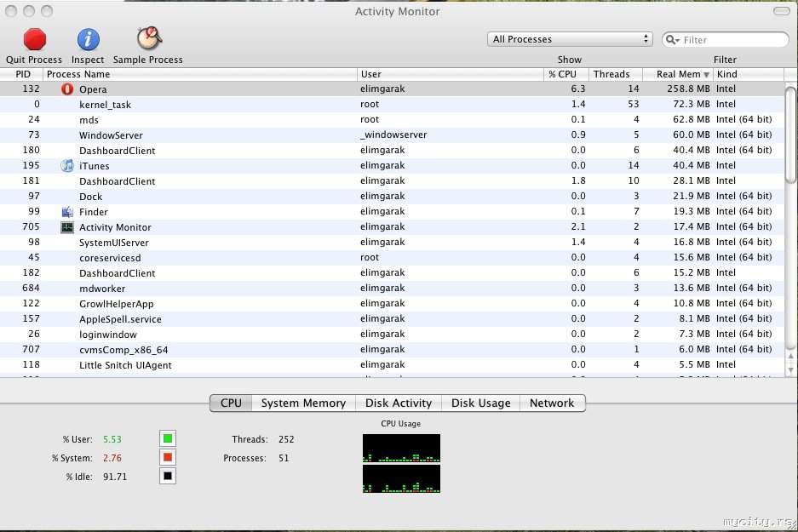Image resolution: width=798 pixels, height=532 pixels.
Task: Select the Little Snitch UIAgent row
Action: 392,364
